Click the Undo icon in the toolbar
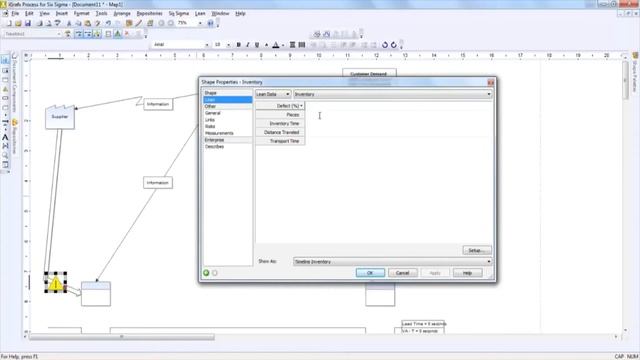This screenshot has width=640, height=360. 108,23
